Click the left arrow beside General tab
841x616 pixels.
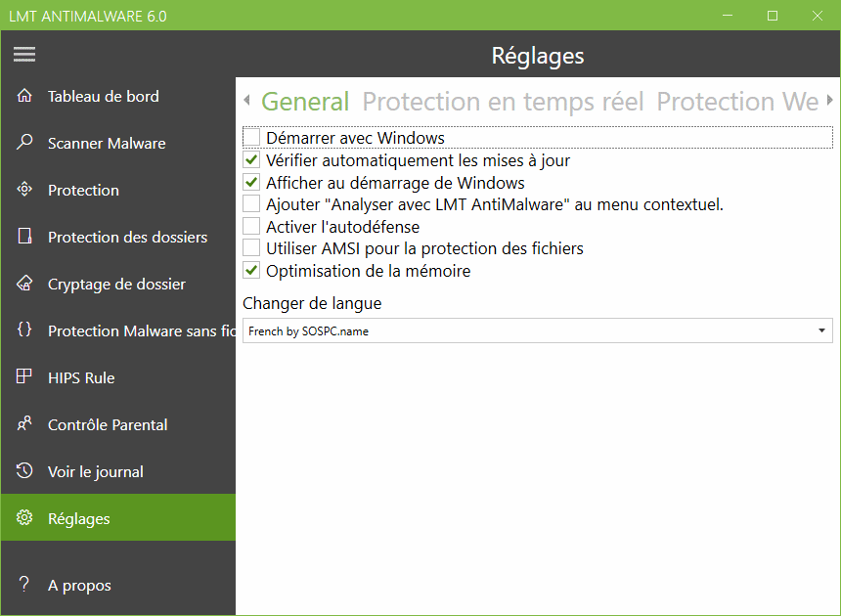coord(246,100)
